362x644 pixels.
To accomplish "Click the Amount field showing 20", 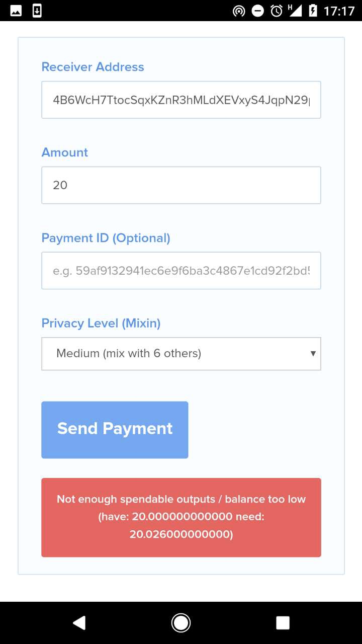I will pos(181,185).
